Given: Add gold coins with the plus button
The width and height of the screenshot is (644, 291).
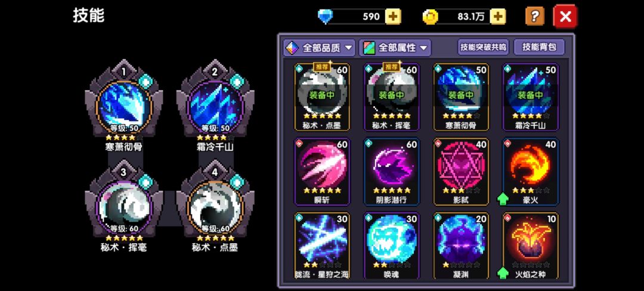Looking at the screenshot, I should (x=498, y=17).
